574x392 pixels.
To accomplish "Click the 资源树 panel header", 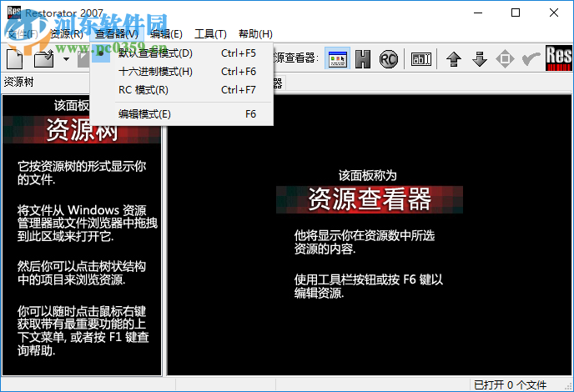I will (x=19, y=82).
